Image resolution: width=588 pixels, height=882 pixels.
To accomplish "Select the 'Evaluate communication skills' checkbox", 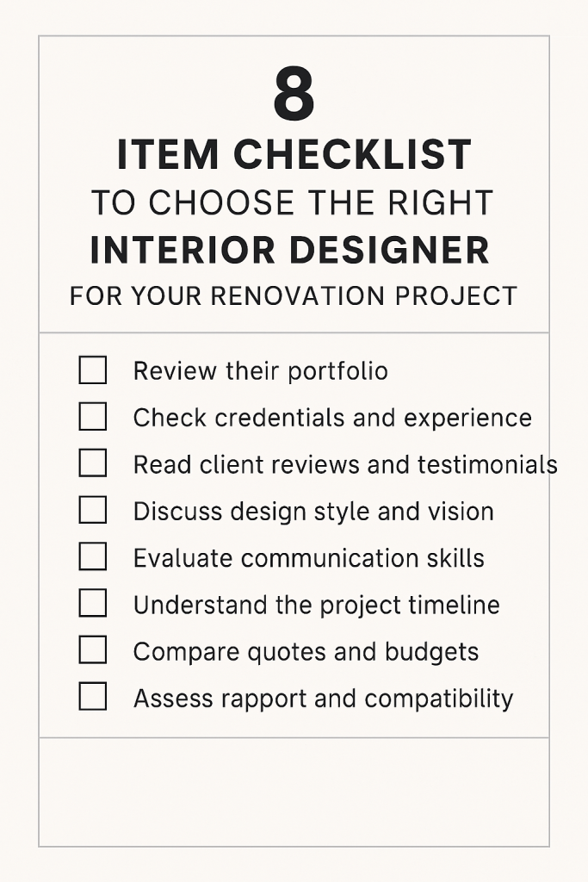I will tap(93, 557).
